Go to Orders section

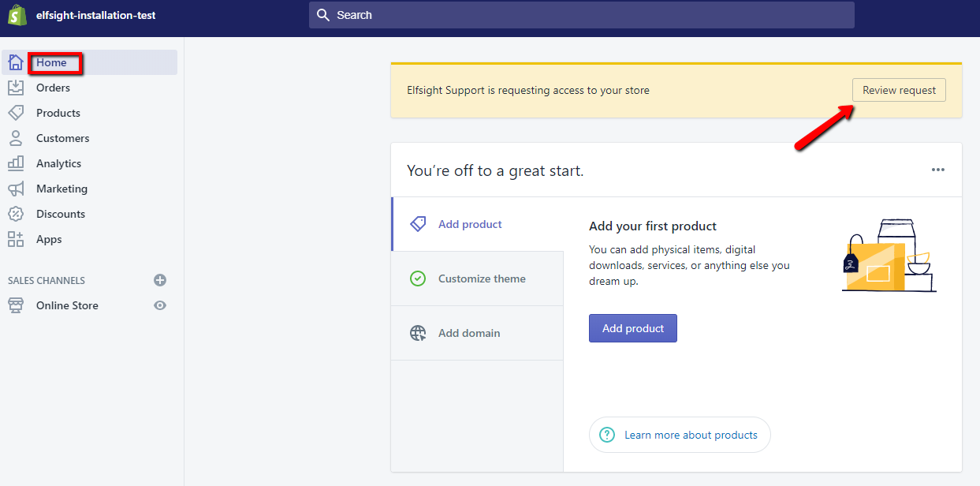pos(53,88)
